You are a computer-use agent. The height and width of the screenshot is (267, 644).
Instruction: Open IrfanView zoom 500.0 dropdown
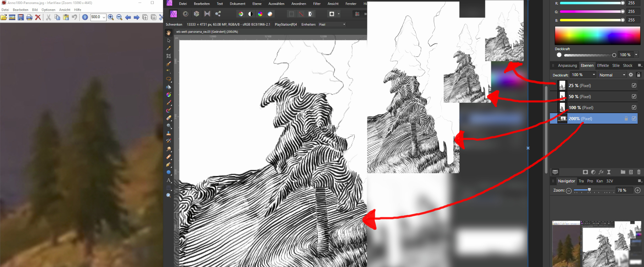[104, 17]
